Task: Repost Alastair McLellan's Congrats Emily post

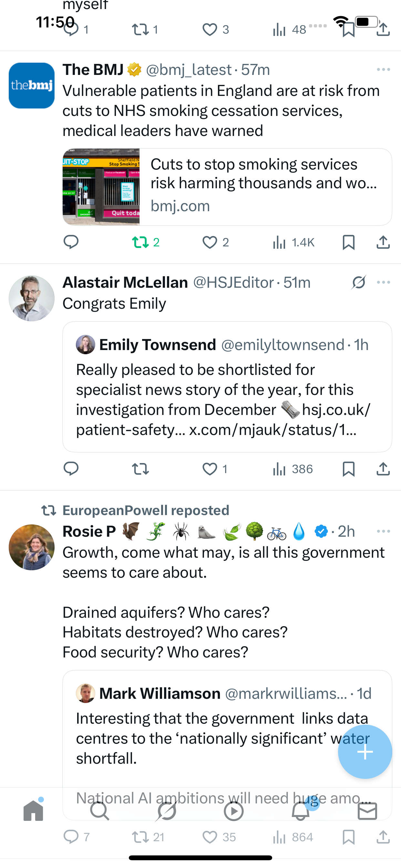Action: (x=140, y=469)
